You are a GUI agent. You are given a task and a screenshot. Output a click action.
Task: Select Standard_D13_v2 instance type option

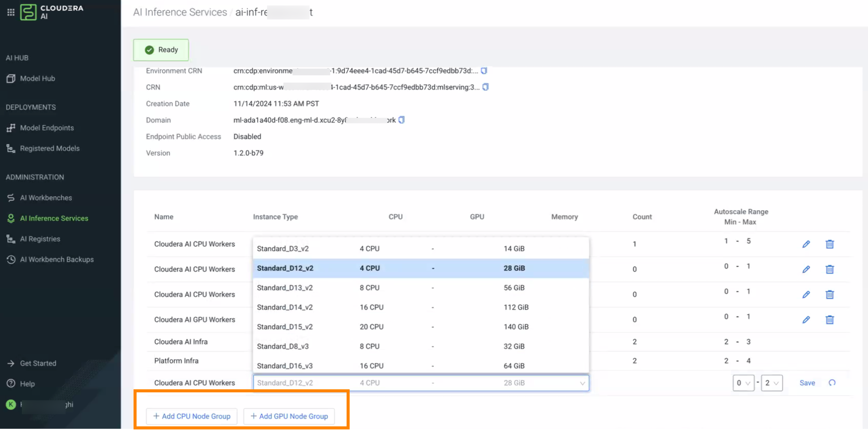pos(285,288)
